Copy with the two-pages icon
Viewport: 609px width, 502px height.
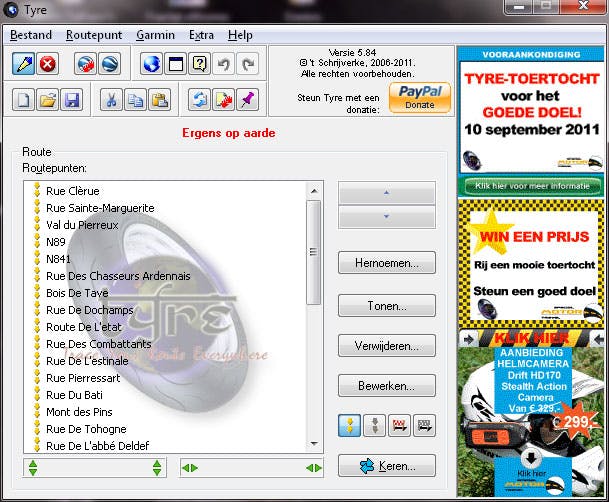[x=136, y=100]
